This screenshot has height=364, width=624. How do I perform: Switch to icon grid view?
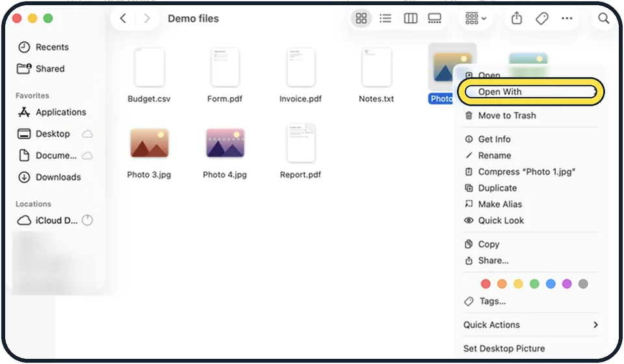pyautogui.click(x=361, y=18)
